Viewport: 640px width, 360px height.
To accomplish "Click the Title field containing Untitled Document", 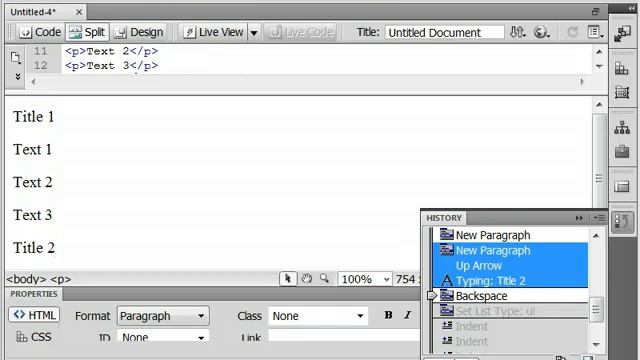I will [444, 33].
